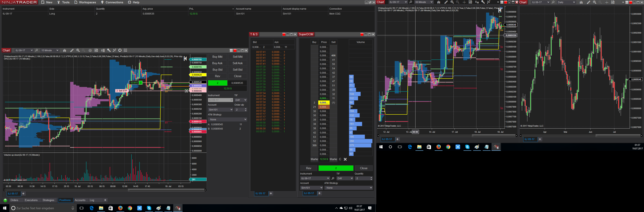Expand ATM Strategy dropdown in Chart Trader
Viewport: 644px width, 212px height.
(228, 119)
